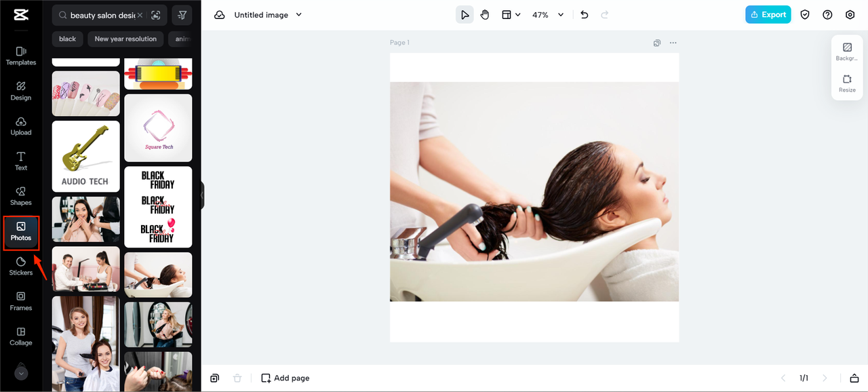Go to the previous page arrow
868x392 pixels.
pyautogui.click(x=783, y=378)
